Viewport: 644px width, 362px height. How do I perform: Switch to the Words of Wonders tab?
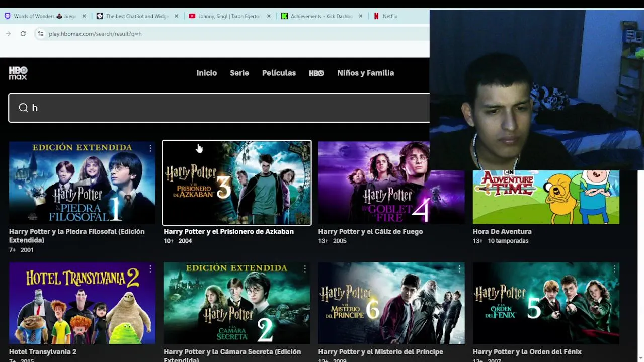pos(45,16)
